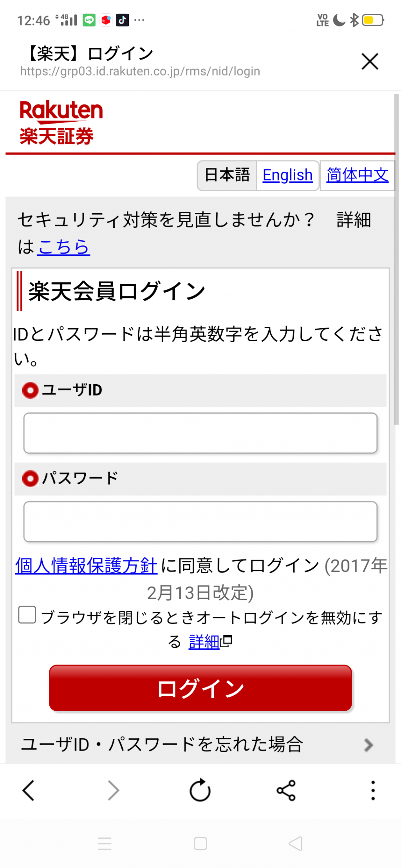Click the red ログイン button
This screenshot has width=401, height=868.
[x=200, y=688]
